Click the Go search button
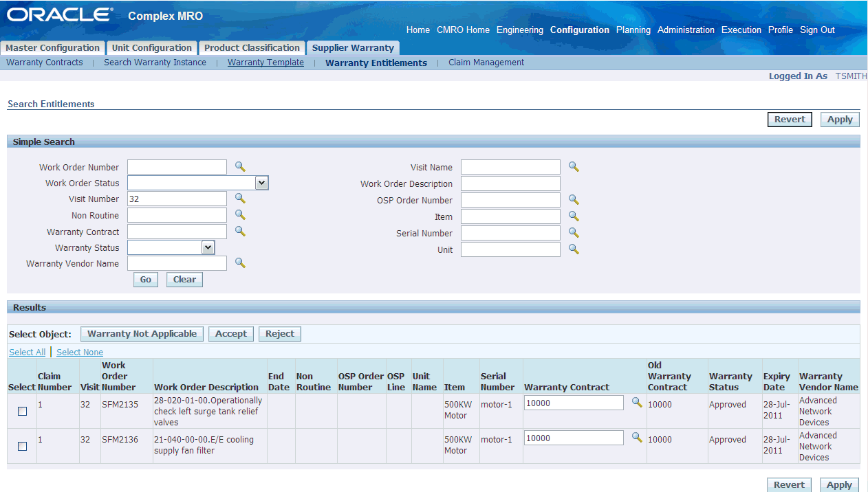The width and height of the screenshot is (868, 492). click(x=146, y=280)
